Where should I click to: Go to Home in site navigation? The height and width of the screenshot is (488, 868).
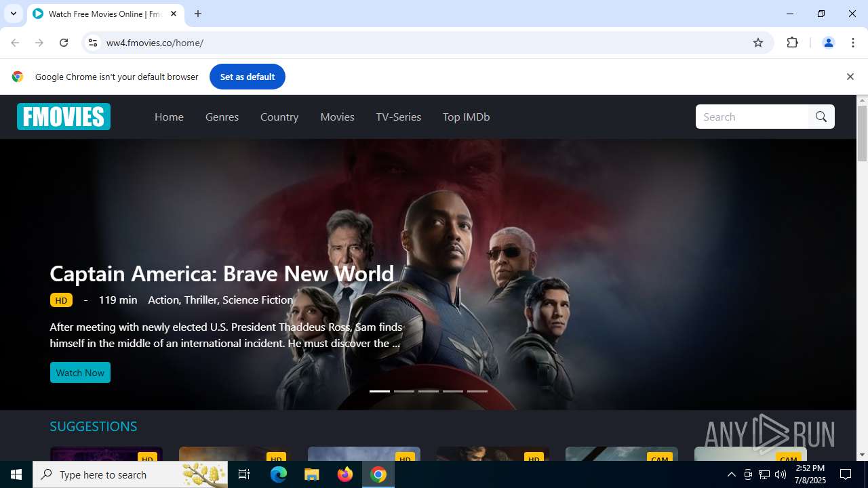click(169, 117)
